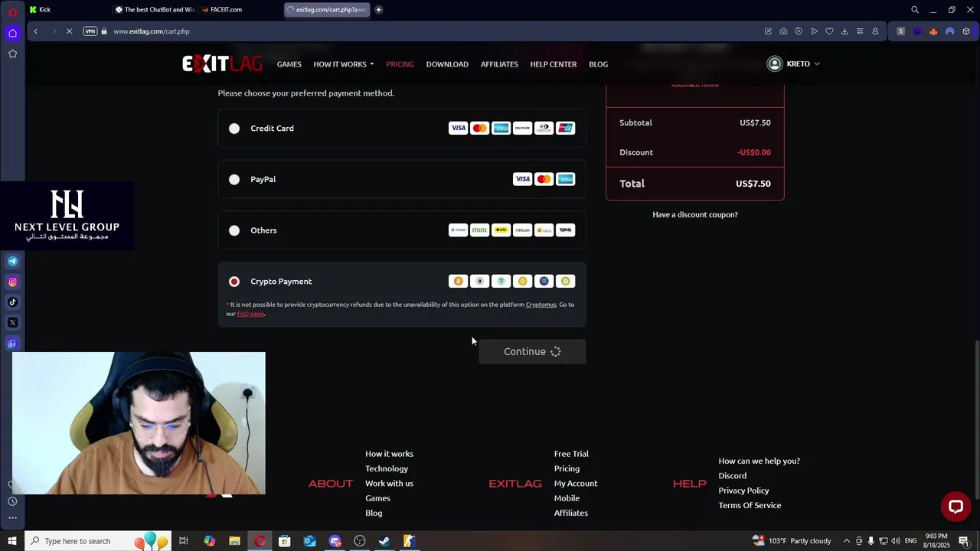Open the sidebar three-dots more menu
980x551 pixels.
(12, 518)
